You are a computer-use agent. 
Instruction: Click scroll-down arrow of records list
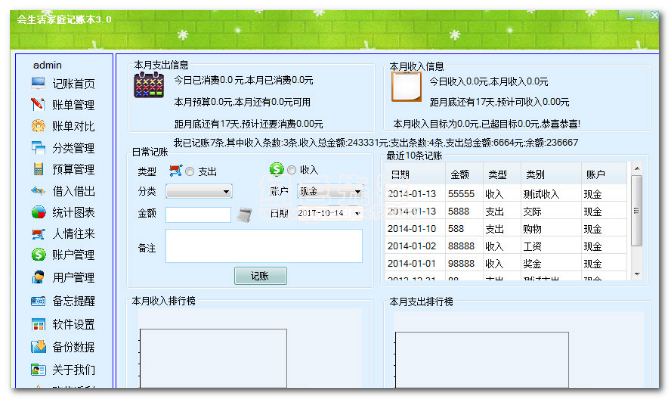point(637,274)
